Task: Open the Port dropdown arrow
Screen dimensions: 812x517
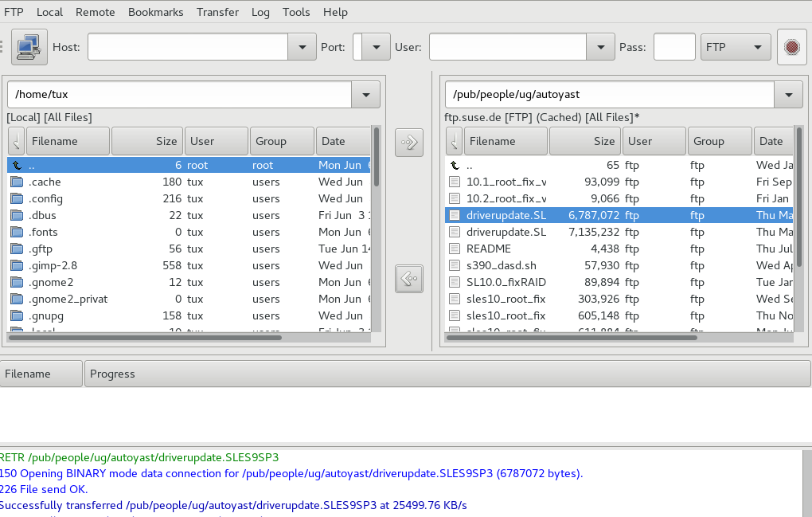Action: pos(376,47)
